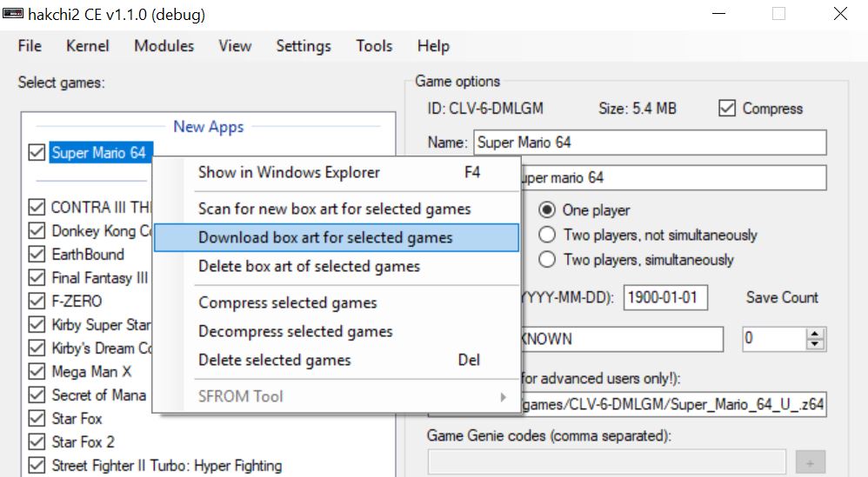868x477 pixels.
Task: Select Compress selected games
Action: [x=337, y=303]
